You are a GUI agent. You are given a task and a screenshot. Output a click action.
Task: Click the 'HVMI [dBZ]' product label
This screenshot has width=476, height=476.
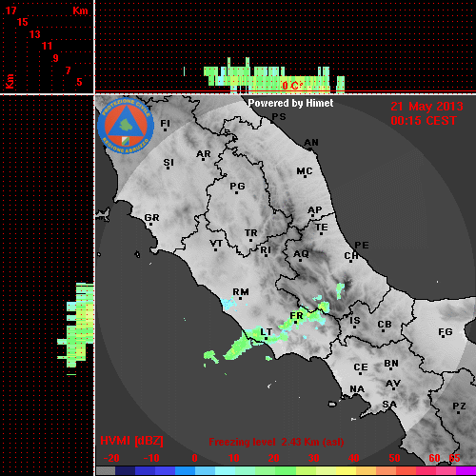pyautogui.click(x=131, y=441)
